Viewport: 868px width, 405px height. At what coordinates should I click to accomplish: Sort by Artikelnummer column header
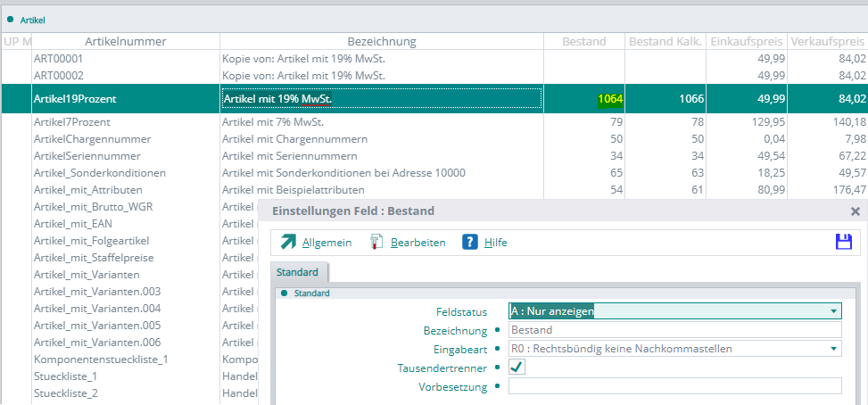pyautogui.click(x=126, y=42)
